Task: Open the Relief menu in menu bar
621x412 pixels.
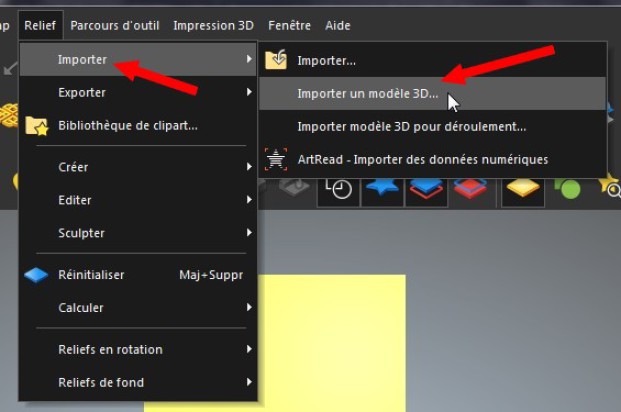Action: (x=40, y=26)
